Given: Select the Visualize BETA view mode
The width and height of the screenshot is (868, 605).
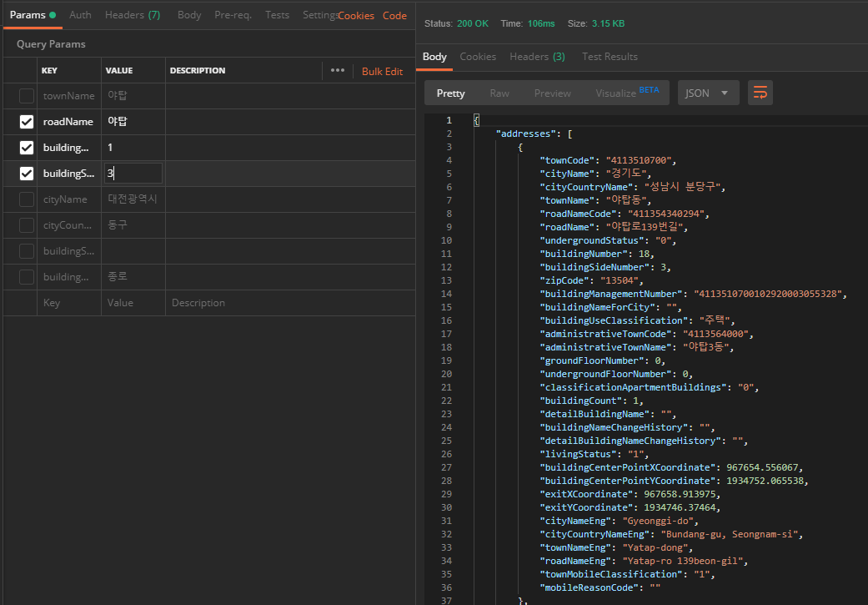Looking at the screenshot, I should tap(627, 93).
